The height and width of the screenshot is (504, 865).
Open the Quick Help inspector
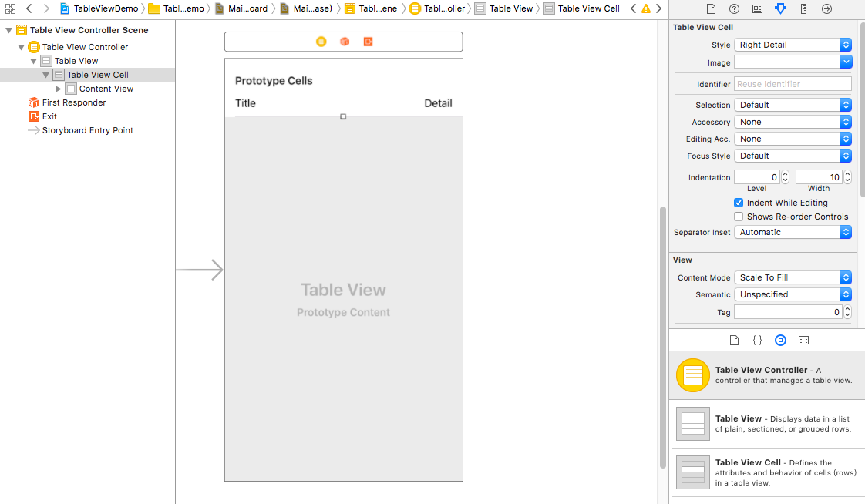coord(734,9)
